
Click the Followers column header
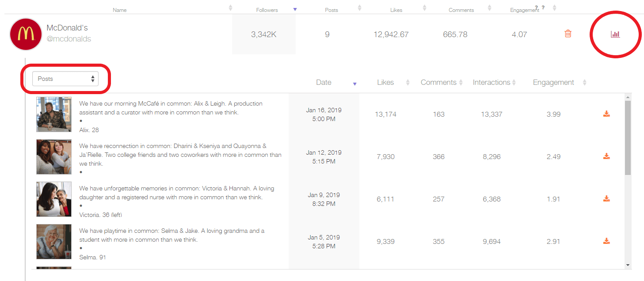pyautogui.click(x=267, y=10)
